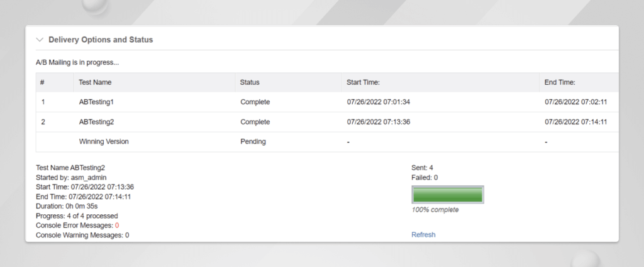The height and width of the screenshot is (267, 644).
Task: Click the Winning Version row label
Action: click(104, 142)
